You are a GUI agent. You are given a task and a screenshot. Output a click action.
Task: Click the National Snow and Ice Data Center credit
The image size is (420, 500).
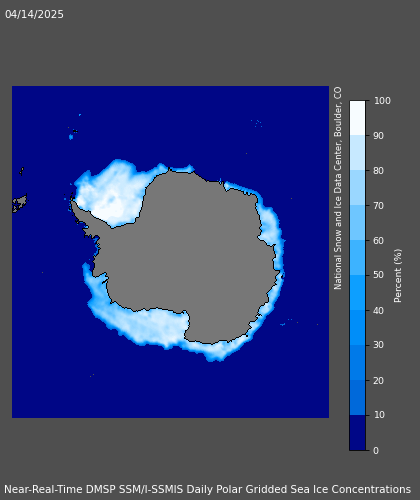click(x=338, y=188)
